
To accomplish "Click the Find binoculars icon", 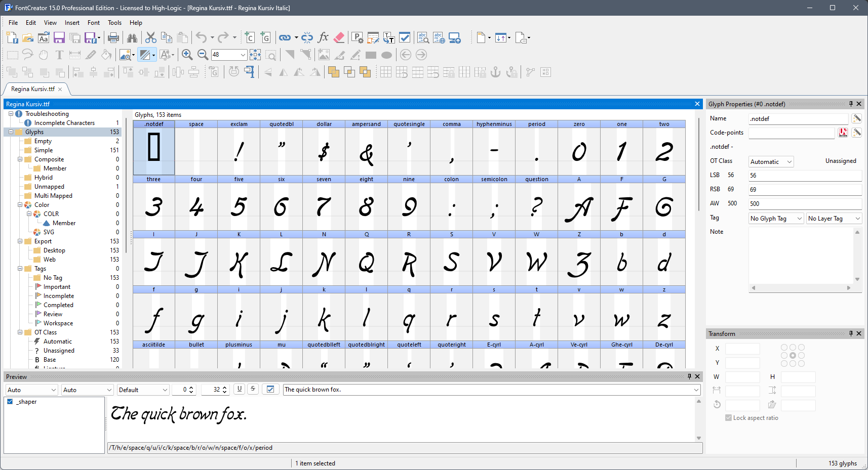I will [132, 37].
